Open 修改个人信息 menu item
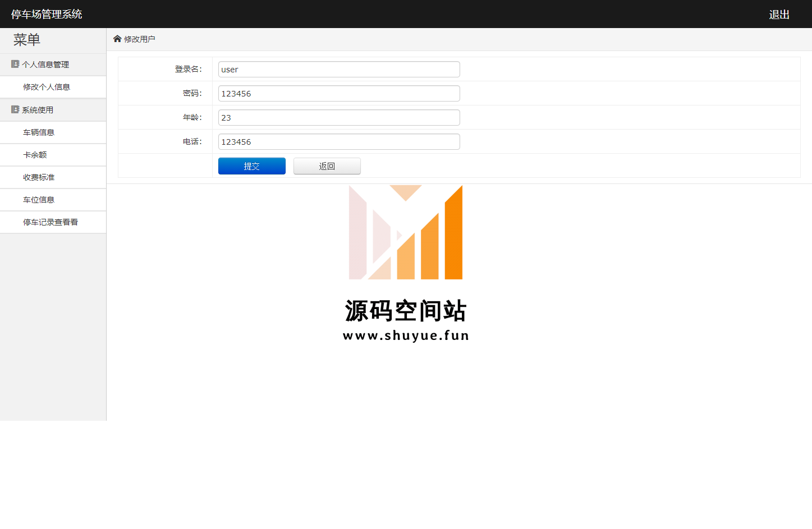This screenshot has height=529, width=812. coord(53,87)
